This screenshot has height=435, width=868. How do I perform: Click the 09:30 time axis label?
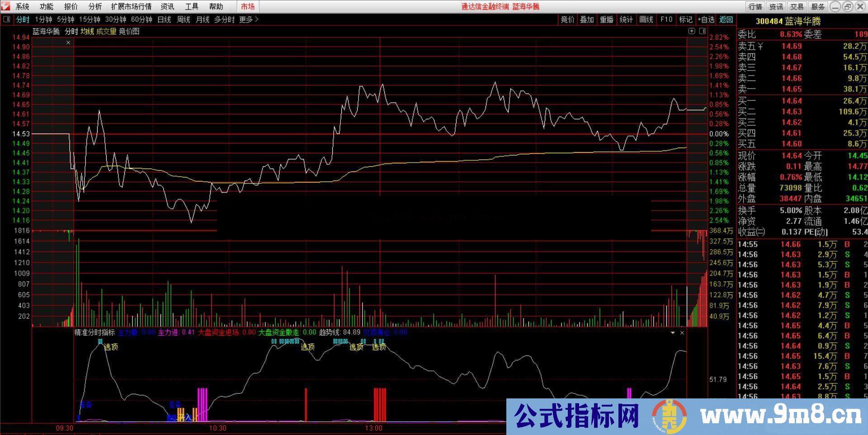(65, 428)
